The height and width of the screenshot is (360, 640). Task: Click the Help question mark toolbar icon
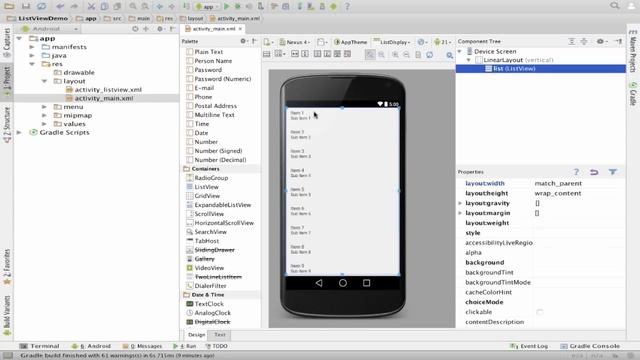tap(347, 6)
